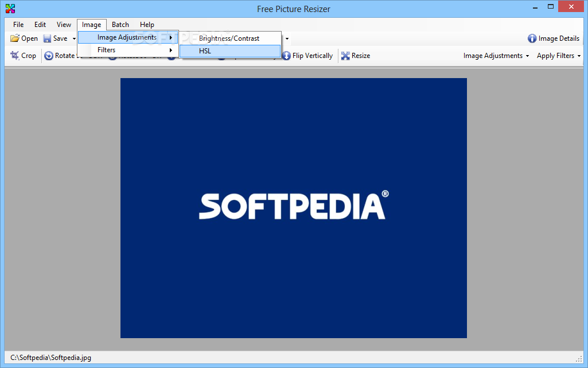The image size is (588, 368).
Task: Click the Open folder icon
Action: tap(14, 38)
